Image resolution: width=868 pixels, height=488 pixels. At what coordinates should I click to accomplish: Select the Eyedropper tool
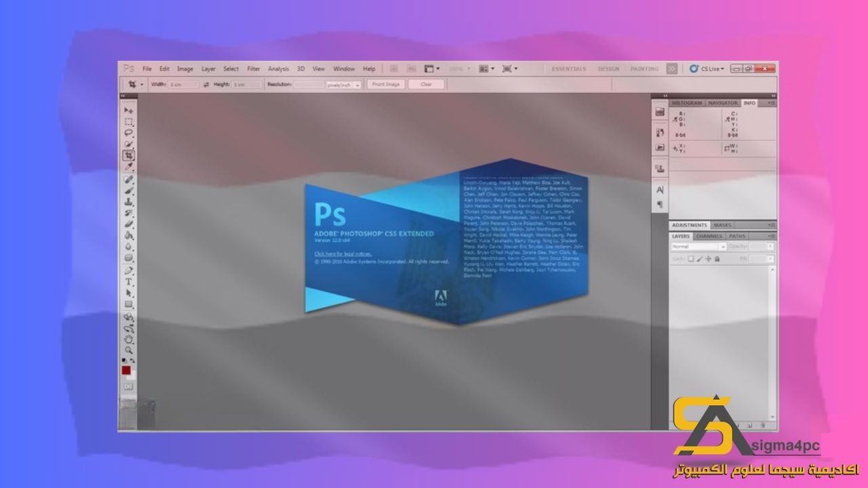point(129,165)
